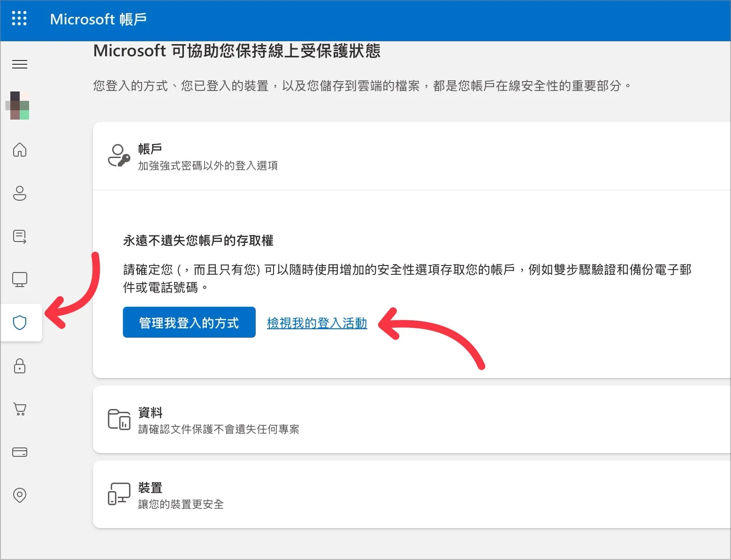Toggle the hamburger navigation menu

point(20,64)
